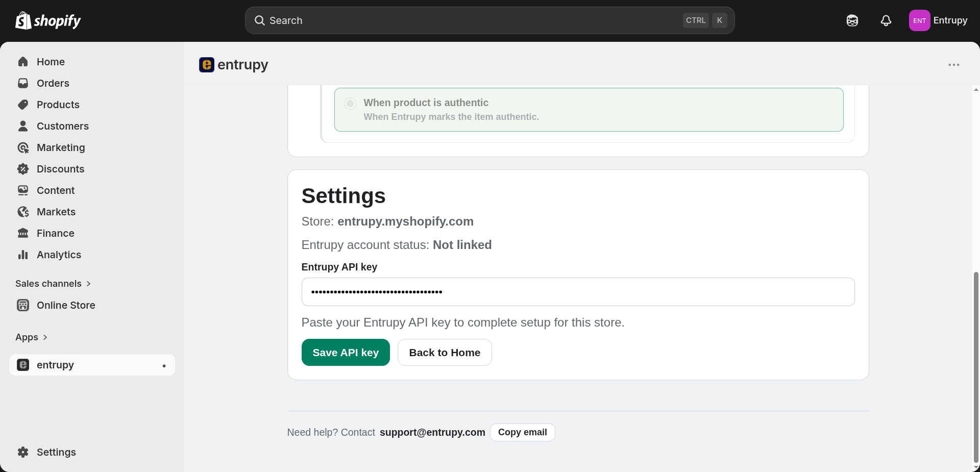Open the notifications bell
Viewport: 980px width, 472px height.
pyautogui.click(x=886, y=20)
